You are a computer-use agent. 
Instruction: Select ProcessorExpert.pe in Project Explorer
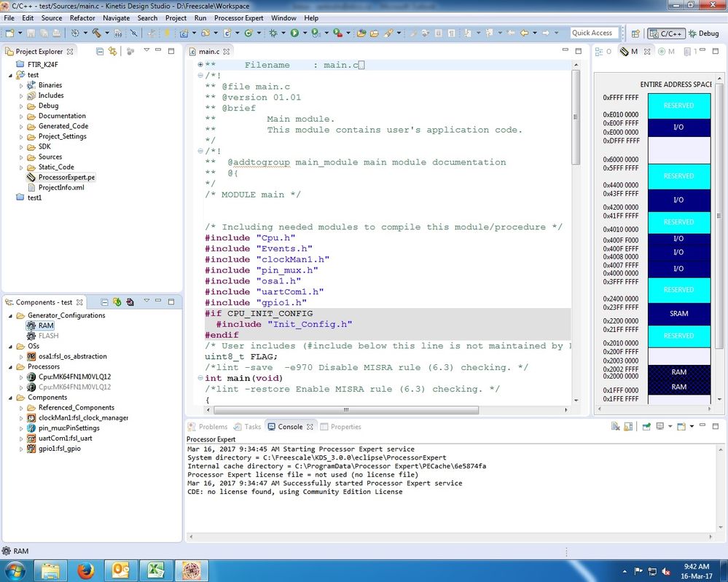tap(60, 177)
